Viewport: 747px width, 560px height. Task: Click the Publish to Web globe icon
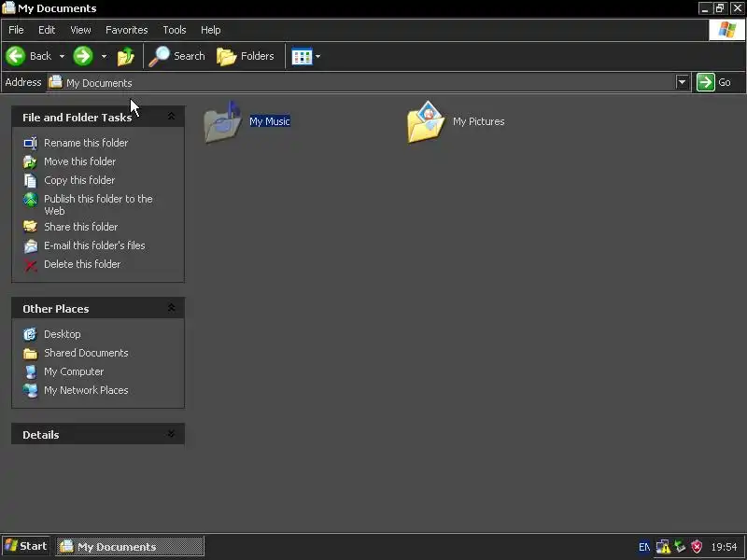click(x=31, y=200)
